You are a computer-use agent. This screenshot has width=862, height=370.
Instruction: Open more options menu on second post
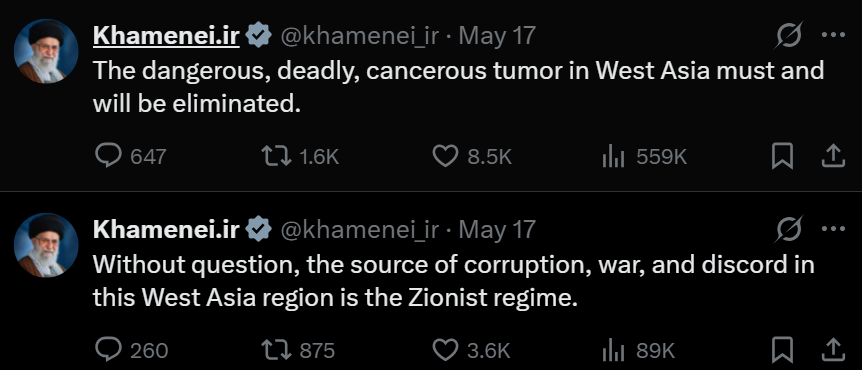(x=833, y=229)
